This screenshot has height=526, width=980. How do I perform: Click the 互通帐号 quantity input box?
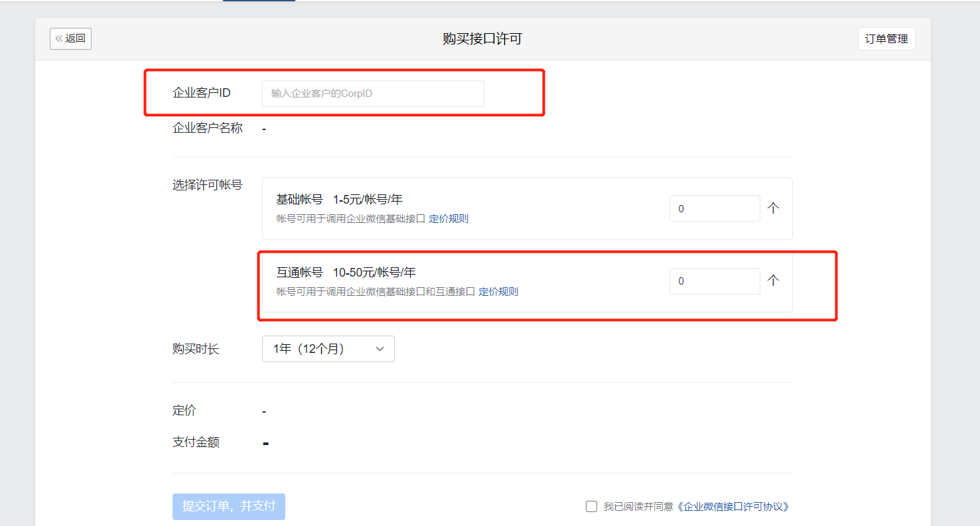tap(715, 281)
